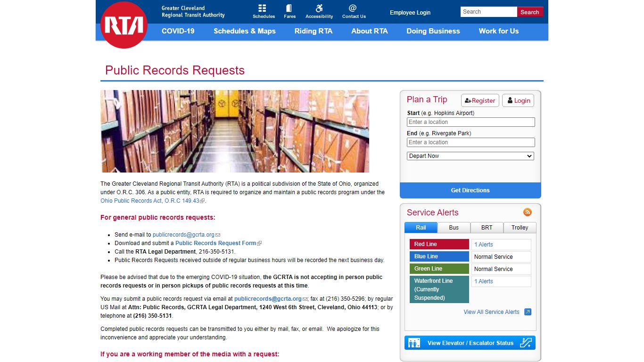Click publicrecords@gcrta.org link in bullet list
Image resolution: width=644 pixels, height=362 pixels.
click(183, 235)
